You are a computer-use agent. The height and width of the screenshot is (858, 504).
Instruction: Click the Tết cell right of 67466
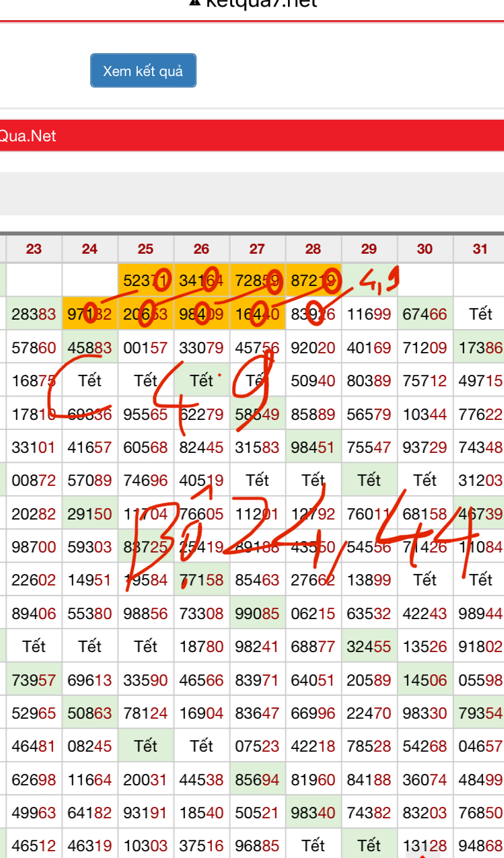coord(480,314)
